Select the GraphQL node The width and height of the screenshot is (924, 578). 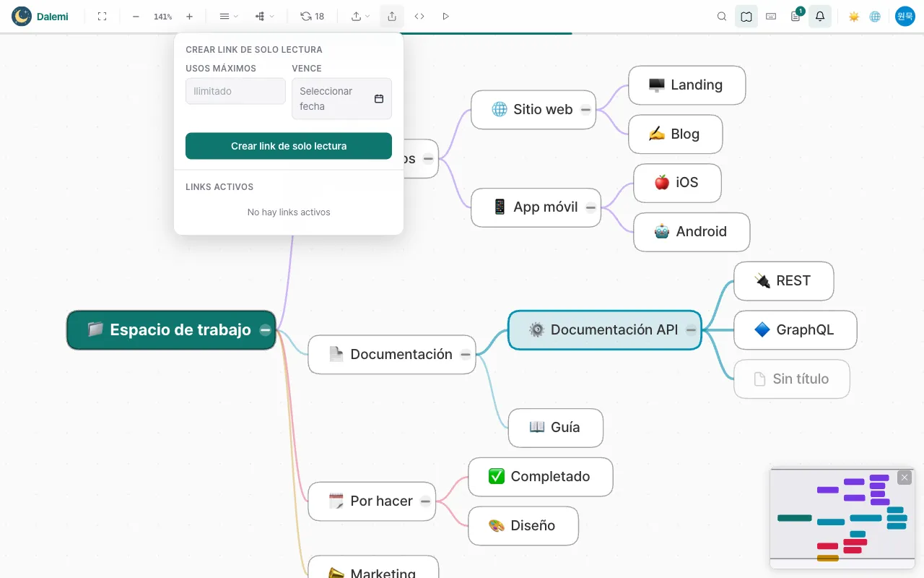(796, 330)
